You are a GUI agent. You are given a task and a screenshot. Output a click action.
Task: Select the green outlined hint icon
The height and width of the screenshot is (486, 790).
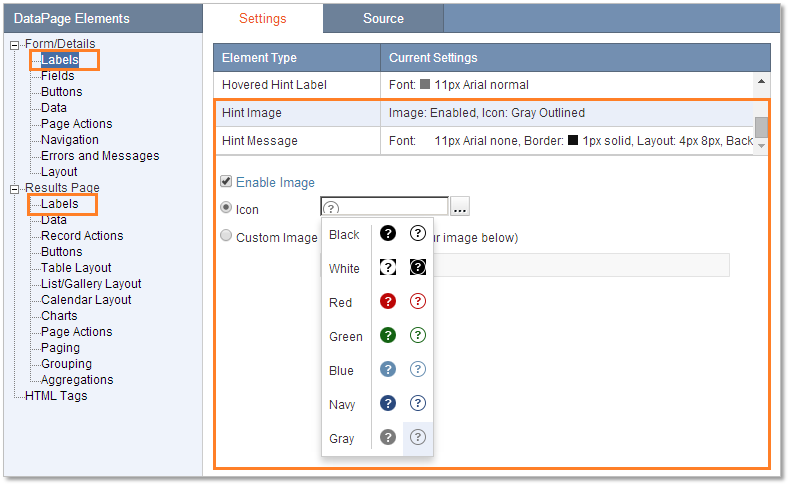coord(418,336)
